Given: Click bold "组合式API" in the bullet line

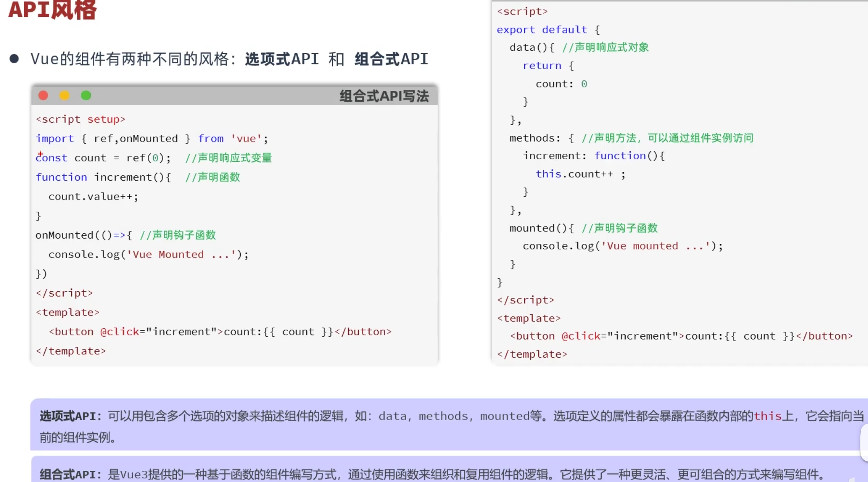Looking at the screenshot, I should [x=391, y=59].
